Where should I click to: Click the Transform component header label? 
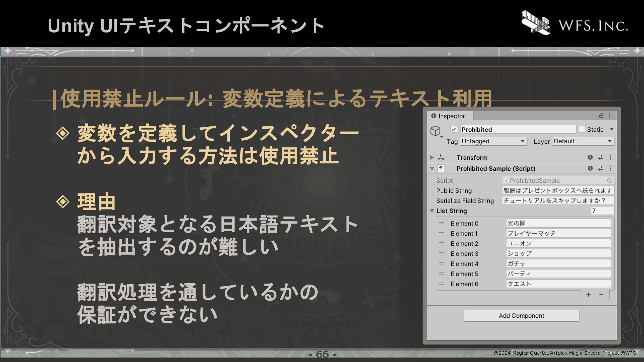(472, 158)
